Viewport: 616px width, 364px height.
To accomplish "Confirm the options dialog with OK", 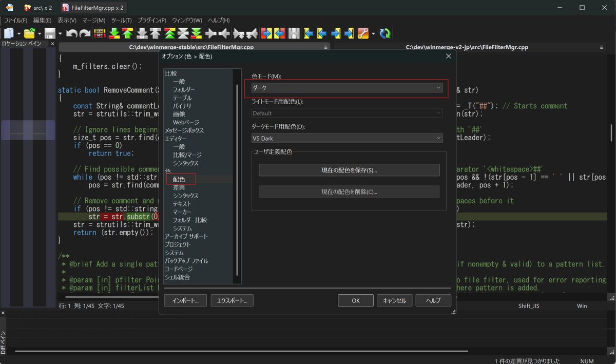I will tap(356, 300).
